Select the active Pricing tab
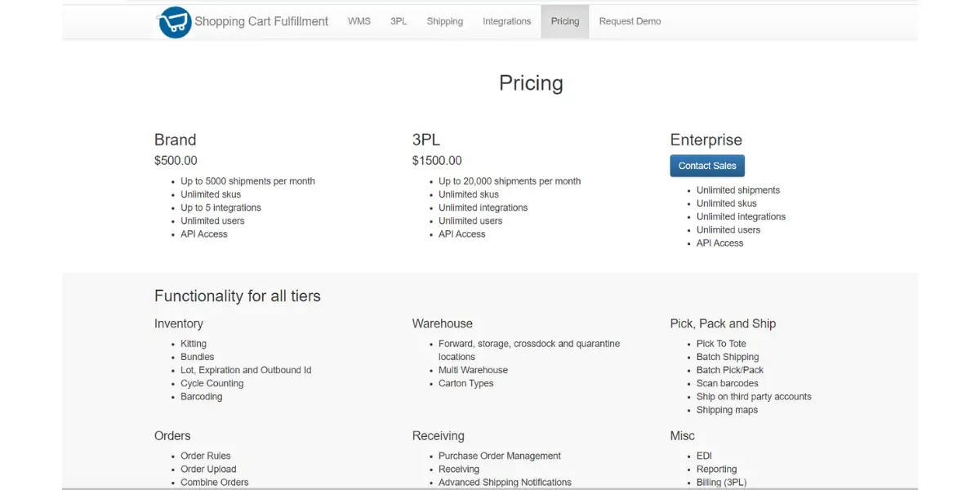The width and height of the screenshot is (980, 490). [565, 21]
